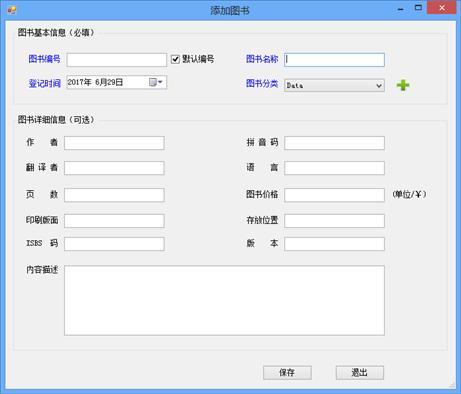This screenshot has width=461, height=394.
Task: Click the app icon in title bar
Action: click(12, 10)
